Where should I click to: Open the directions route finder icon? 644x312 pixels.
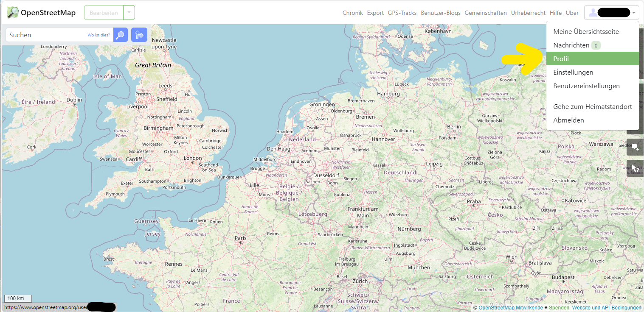coord(139,35)
